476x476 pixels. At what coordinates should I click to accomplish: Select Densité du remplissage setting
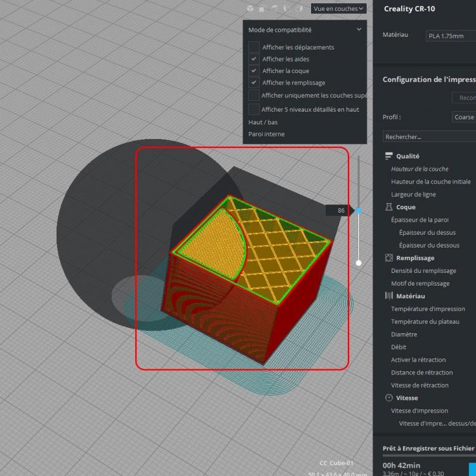click(x=423, y=271)
